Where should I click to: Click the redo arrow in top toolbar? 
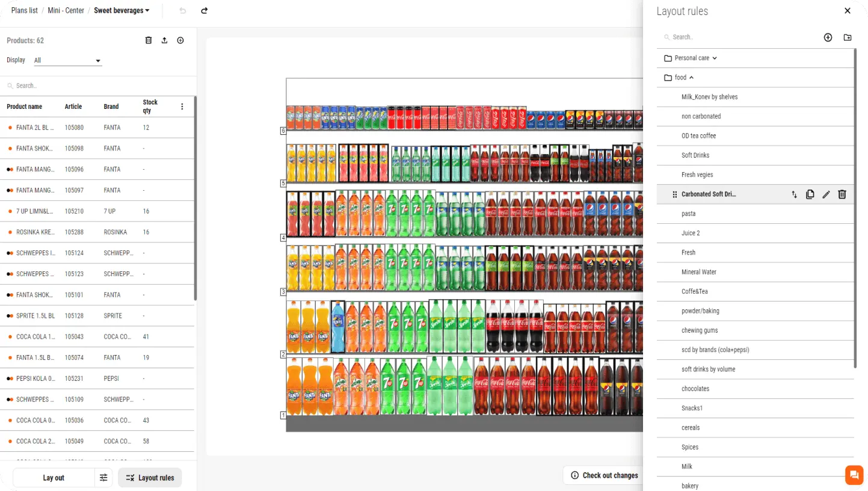tap(205, 11)
